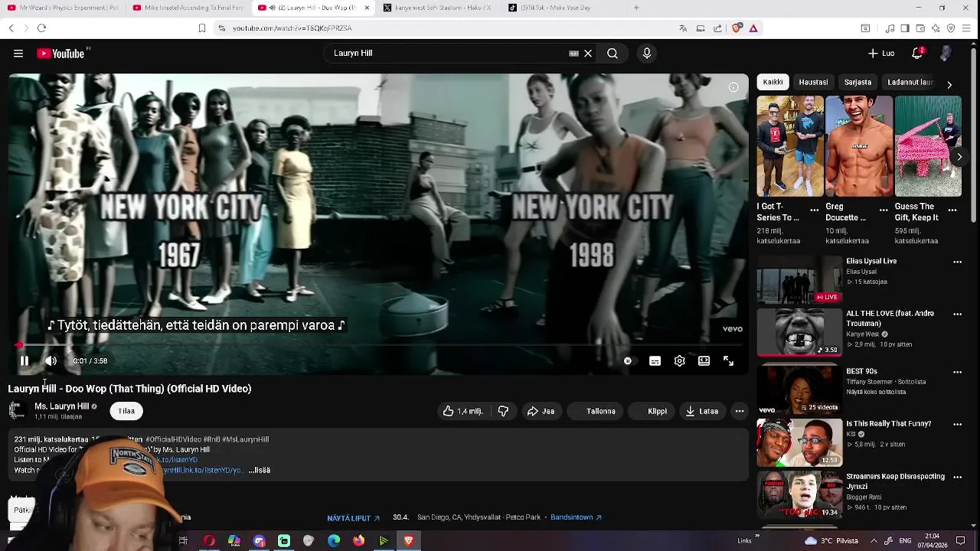
Task: Open more actions three-dot menu below video
Action: (x=740, y=411)
